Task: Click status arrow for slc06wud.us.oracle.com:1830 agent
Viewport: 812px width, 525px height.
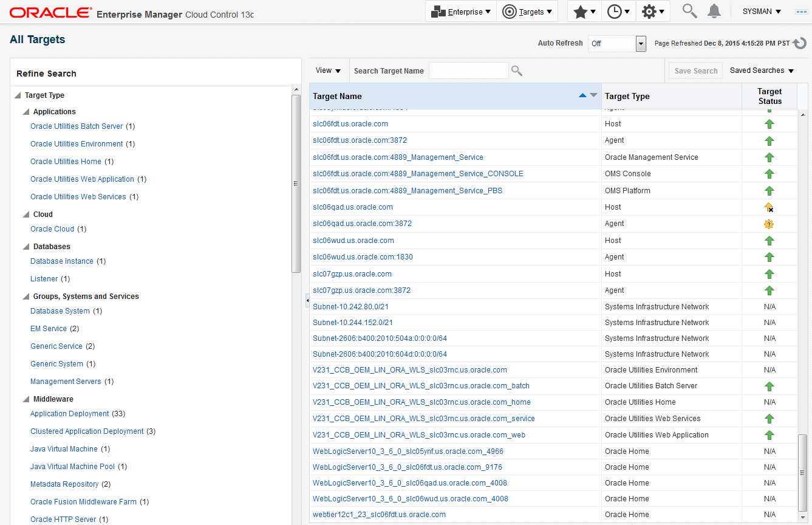Action: [x=769, y=257]
